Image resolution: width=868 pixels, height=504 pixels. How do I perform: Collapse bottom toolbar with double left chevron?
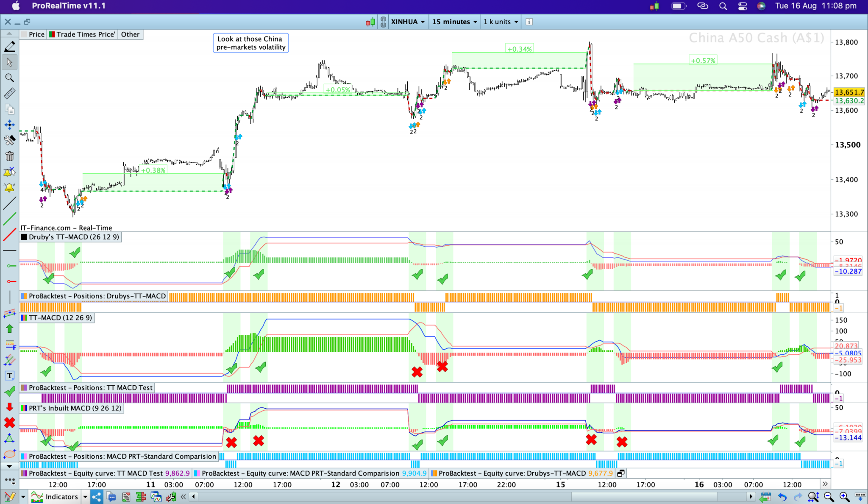click(183, 497)
